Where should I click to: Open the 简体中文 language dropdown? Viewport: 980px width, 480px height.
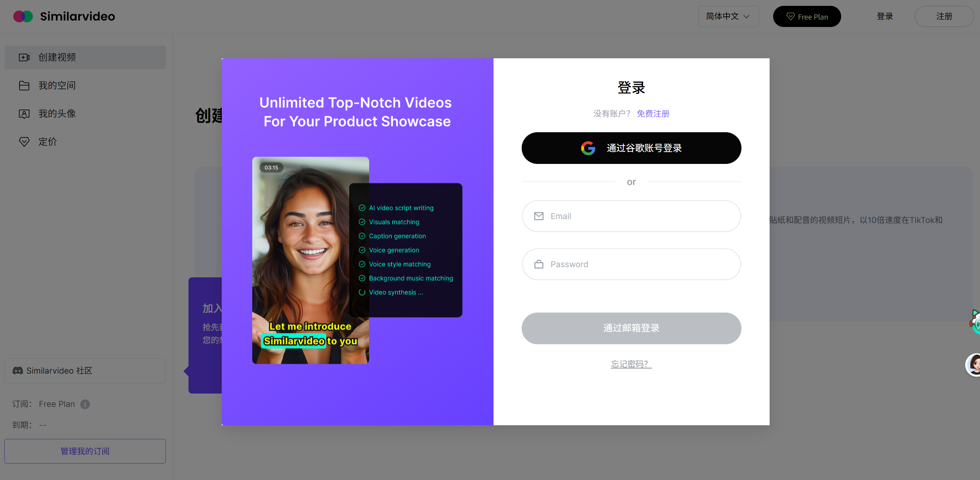(728, 16)
